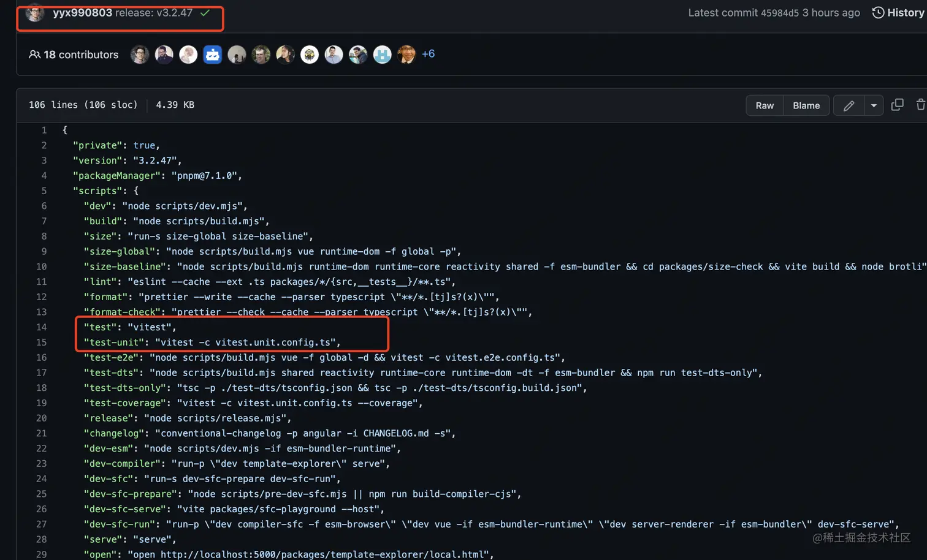The width and height of the screenshot is (927, 560).
Task: Open commit 45984d5
Action: pyautogui.click(x=780, y=13)
